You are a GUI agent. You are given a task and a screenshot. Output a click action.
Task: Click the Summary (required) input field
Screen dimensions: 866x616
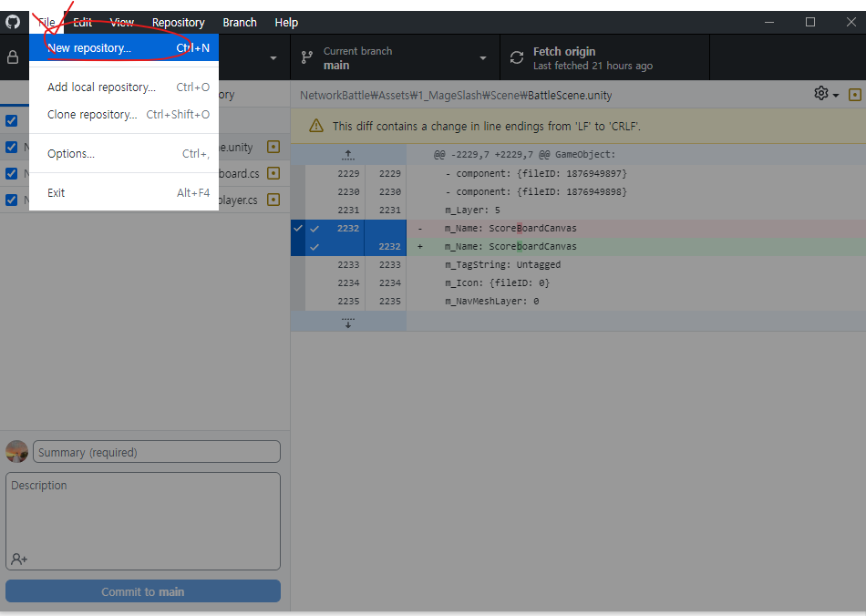click(x=155, y=451)
